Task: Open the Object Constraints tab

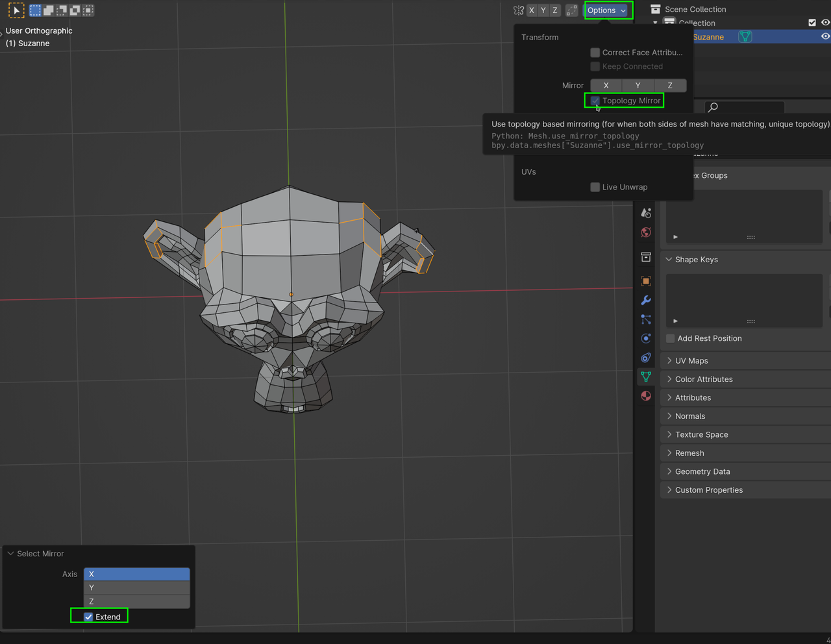Action: point(645,358)
